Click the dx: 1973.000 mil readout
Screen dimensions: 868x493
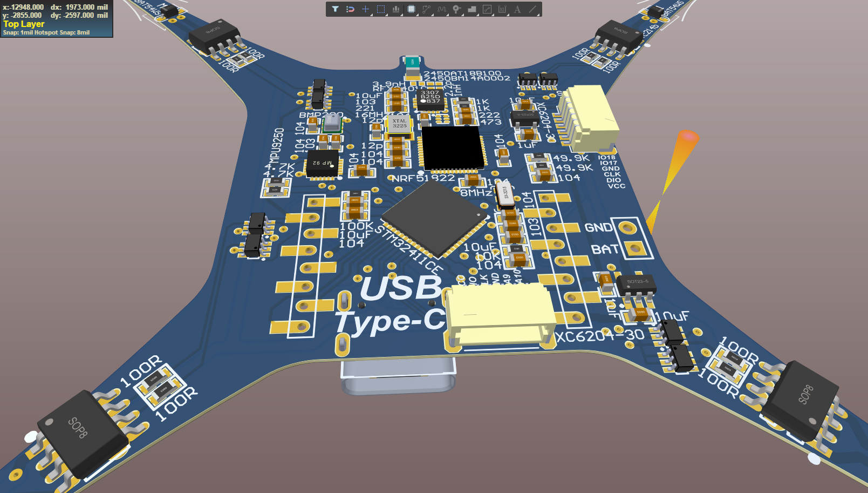tap(79, 7)
